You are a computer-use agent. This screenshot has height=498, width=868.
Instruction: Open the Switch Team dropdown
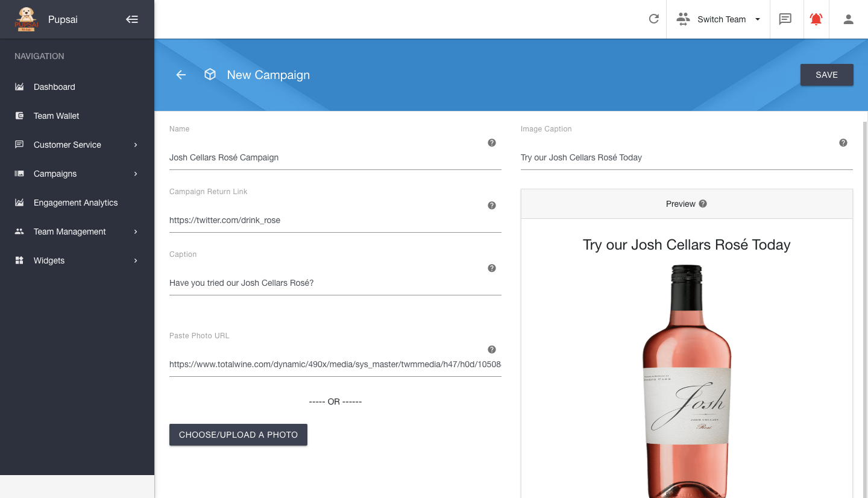point(719,19)
